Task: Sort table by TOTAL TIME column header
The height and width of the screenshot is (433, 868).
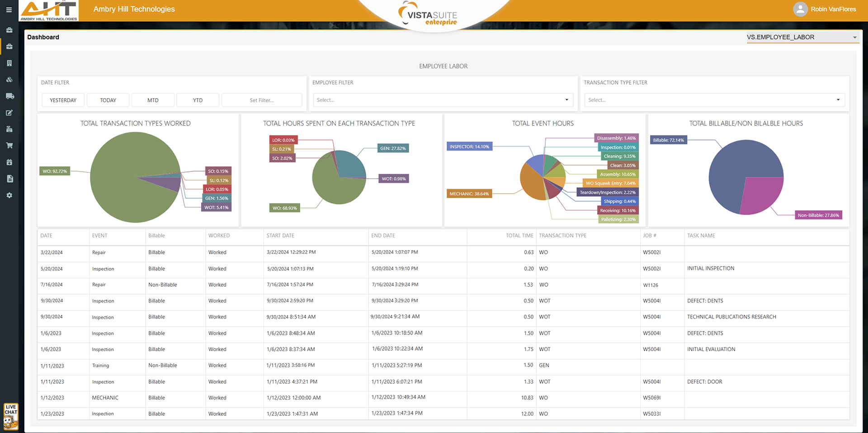Action: (519, 236)
